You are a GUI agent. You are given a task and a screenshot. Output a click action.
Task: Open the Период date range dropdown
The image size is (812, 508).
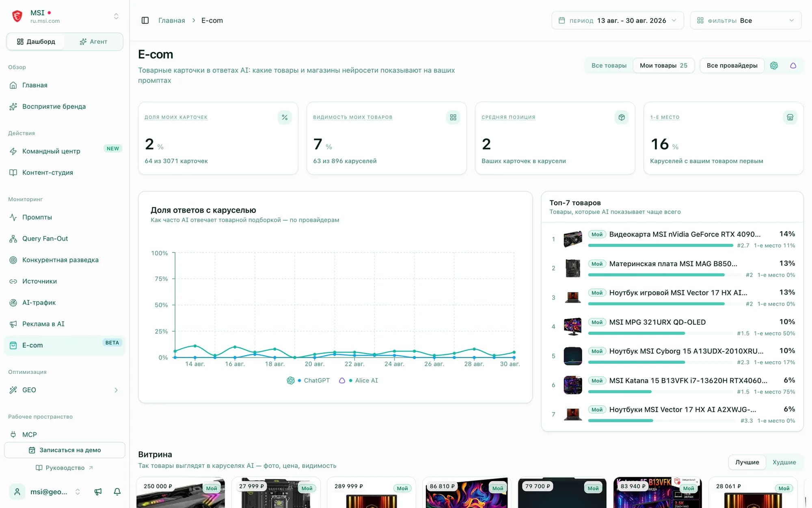618,20
